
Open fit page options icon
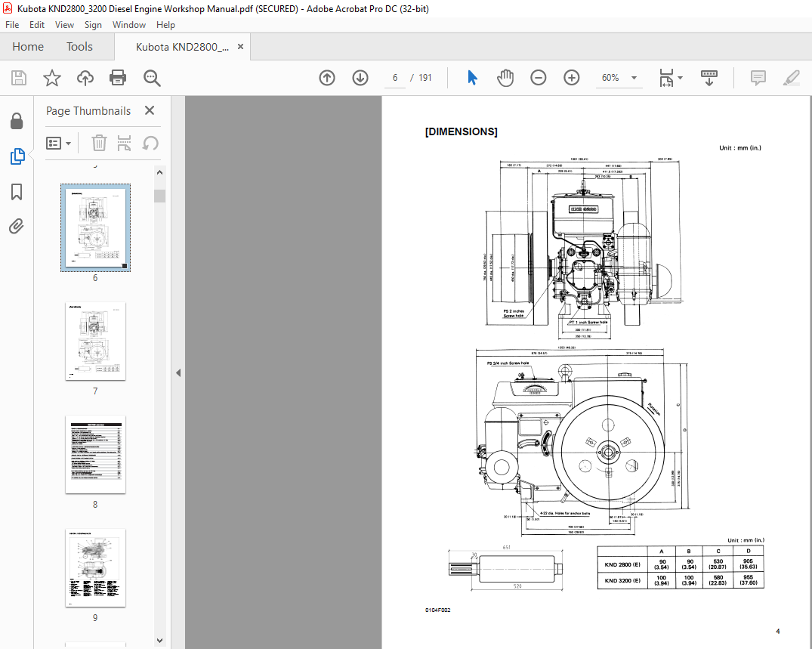(666, 78)
